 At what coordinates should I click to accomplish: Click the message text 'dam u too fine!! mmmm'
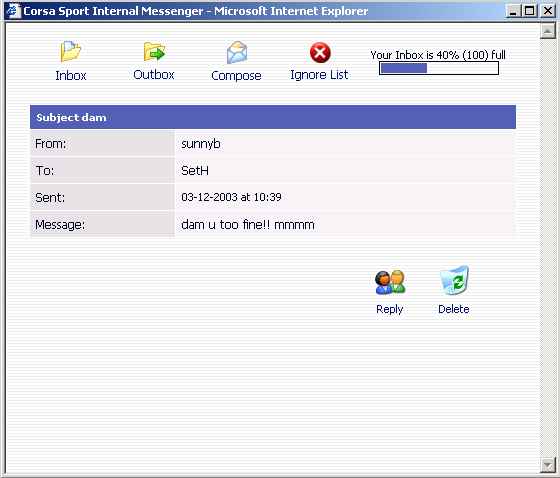point(248,225)
